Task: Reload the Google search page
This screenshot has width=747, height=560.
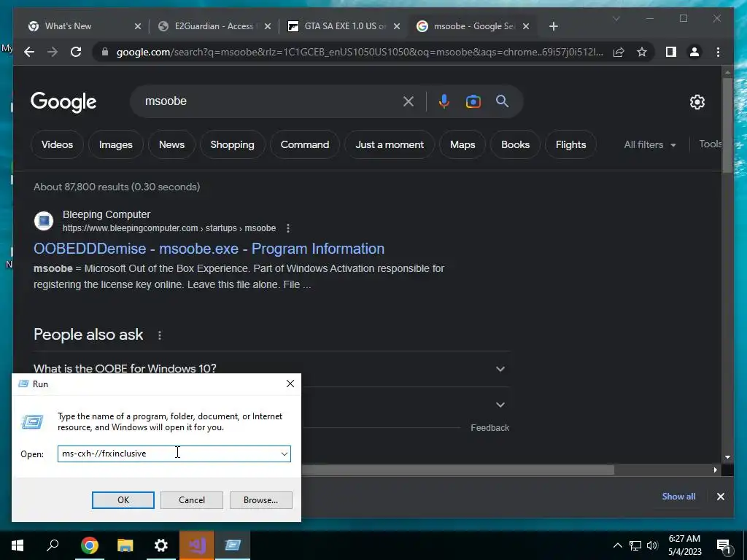Action: pos(76,52)
